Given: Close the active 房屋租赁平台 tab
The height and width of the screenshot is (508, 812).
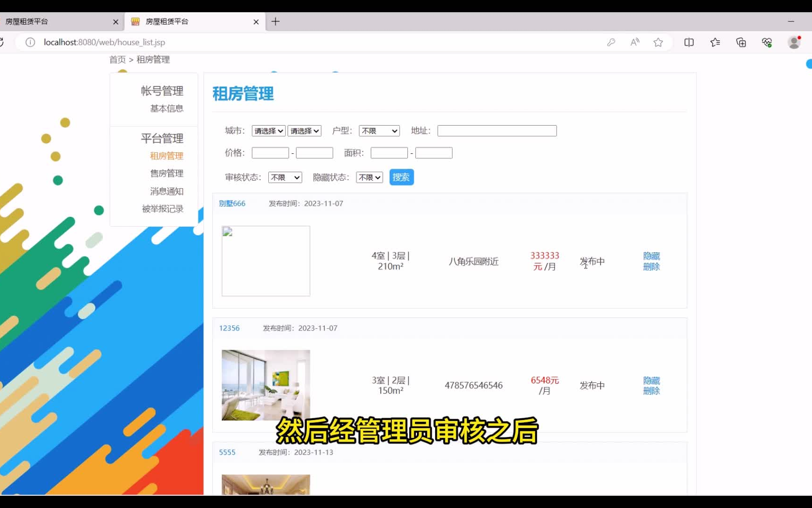Looking at the screenshot, I should point(256,22).
